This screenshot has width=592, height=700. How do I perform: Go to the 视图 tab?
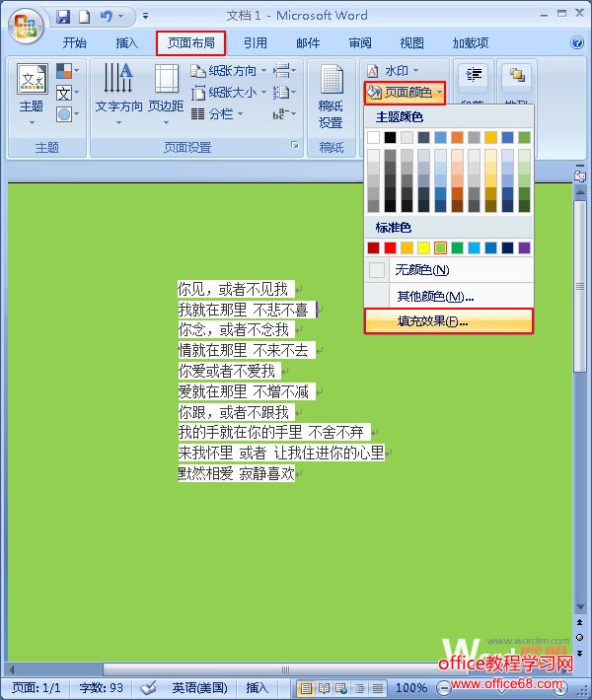pyautogui.click(x=412, y=42)
